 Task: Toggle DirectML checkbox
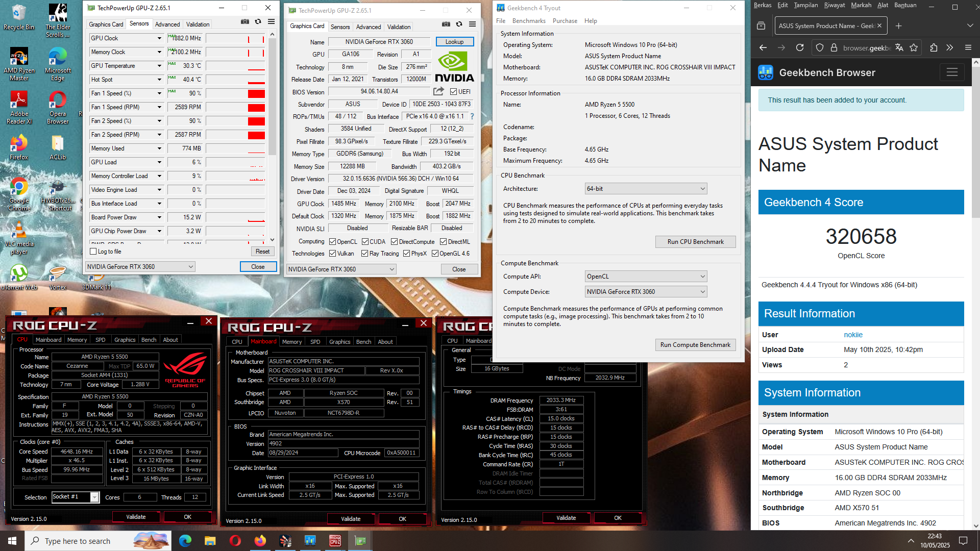[444, 242]
